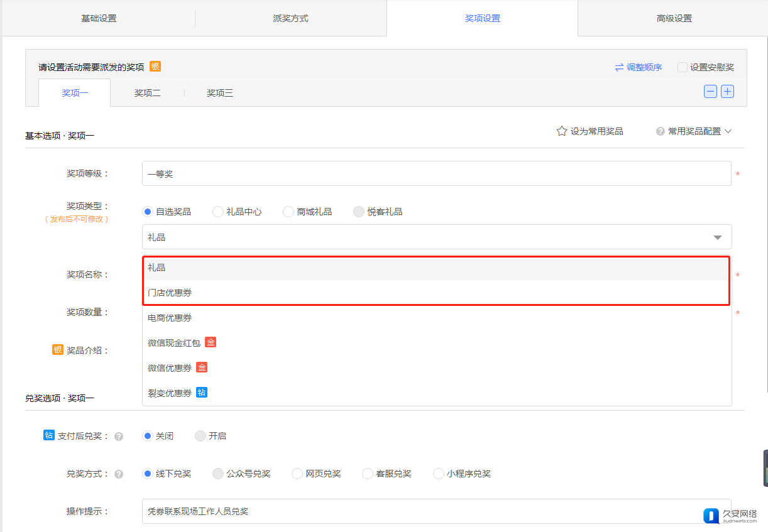Select the 悦客礼品 radio button
The height and width of the screenshot is (532, 768).
pyautogui.click(x=359, y=212)
